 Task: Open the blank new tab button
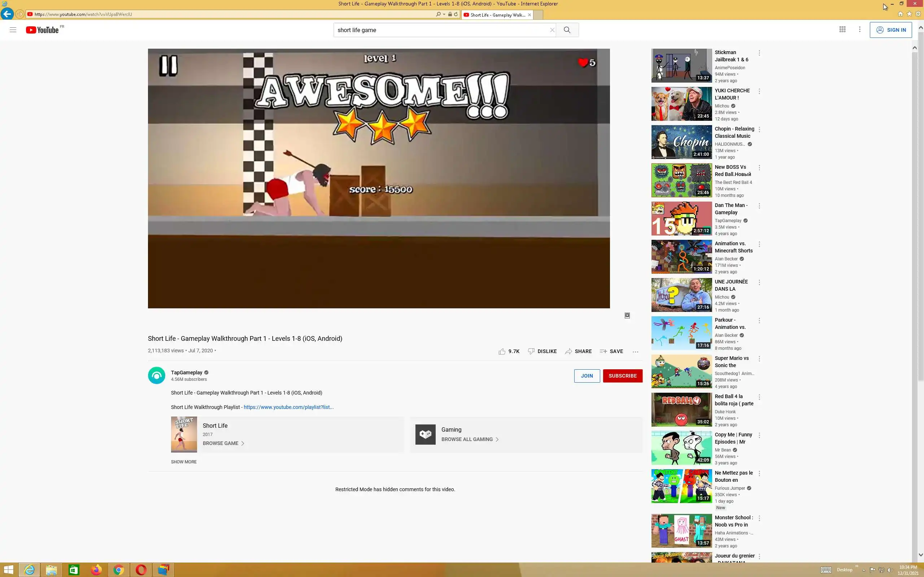point(537,15)
